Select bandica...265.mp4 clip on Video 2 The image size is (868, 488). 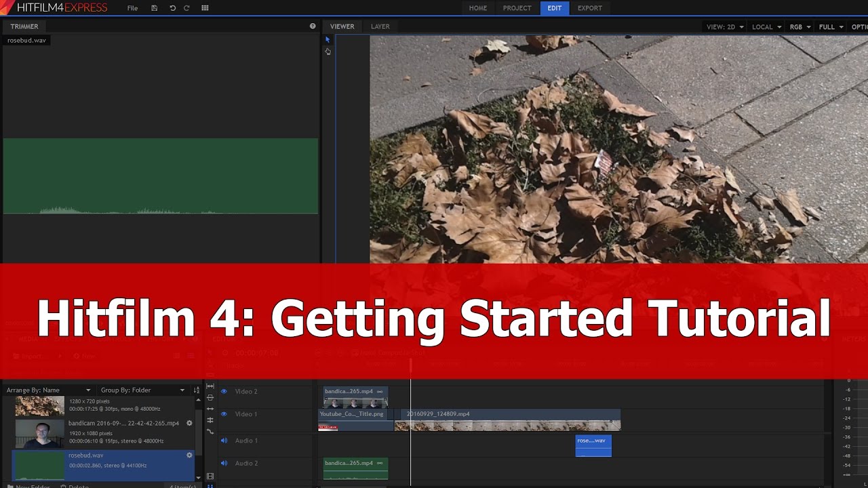(356, 396)
